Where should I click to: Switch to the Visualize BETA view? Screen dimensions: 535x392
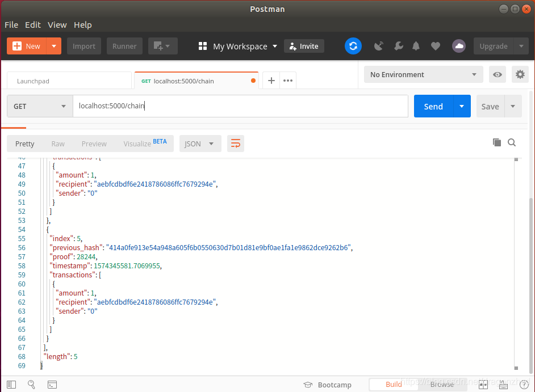pyautogui.click(x=145, y=143)
